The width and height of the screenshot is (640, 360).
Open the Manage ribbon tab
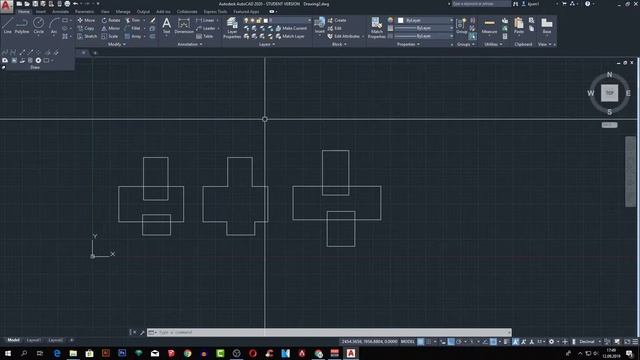(x=123, y=11)
